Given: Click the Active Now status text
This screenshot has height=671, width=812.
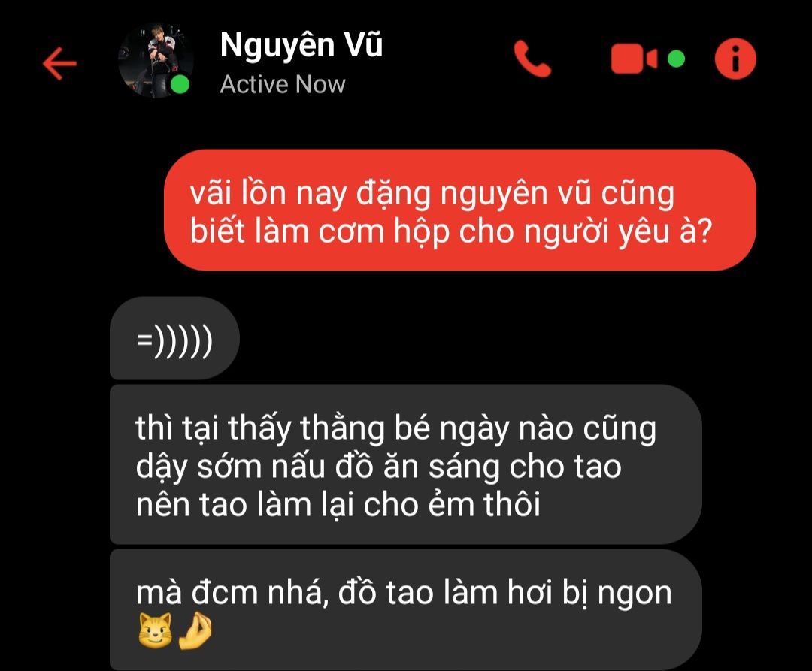Looking at the screenshot, I should 283,84.
